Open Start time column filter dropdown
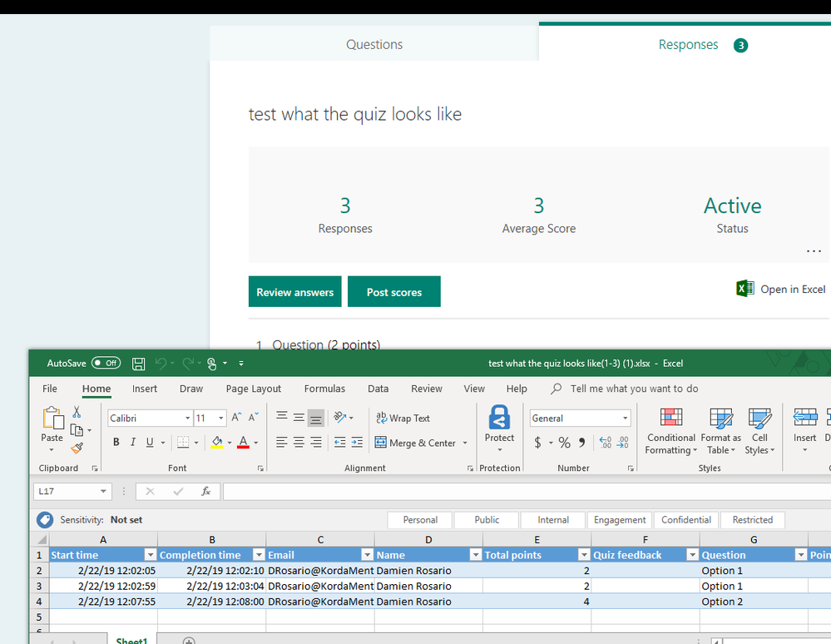Image resolution: width=831 pixels, height=644 pixels. pyautogui.click(x=151, y=555)
